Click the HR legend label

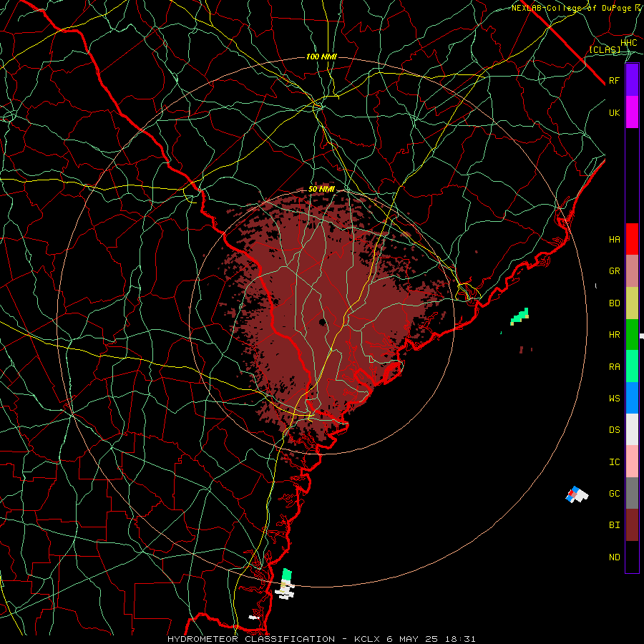[x=615, y=335]
